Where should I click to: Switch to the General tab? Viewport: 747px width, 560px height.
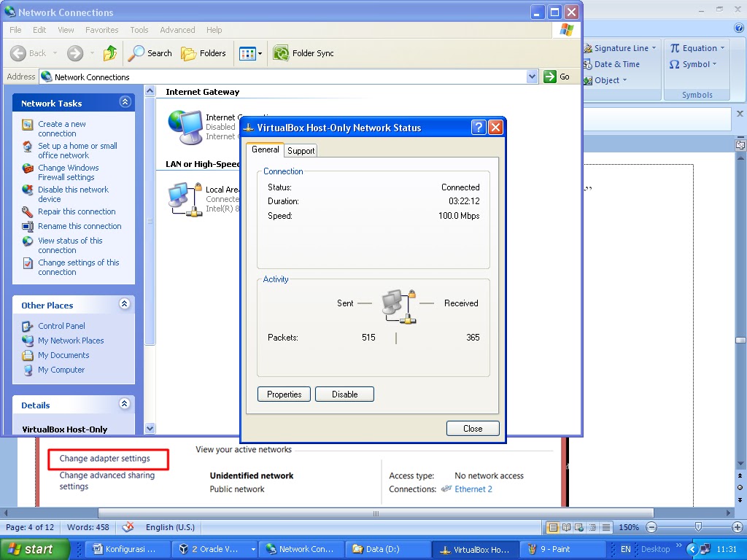[265, 149]
